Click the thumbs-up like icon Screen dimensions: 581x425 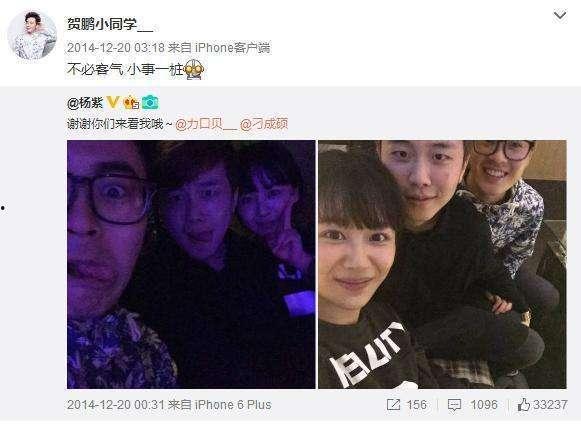pyautogui.click(x=524, y=405)
